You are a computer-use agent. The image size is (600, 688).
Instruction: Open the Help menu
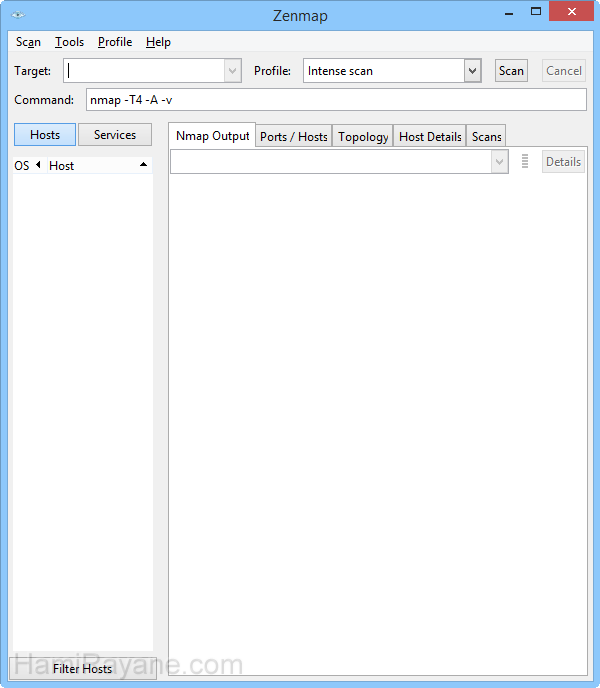158,42
